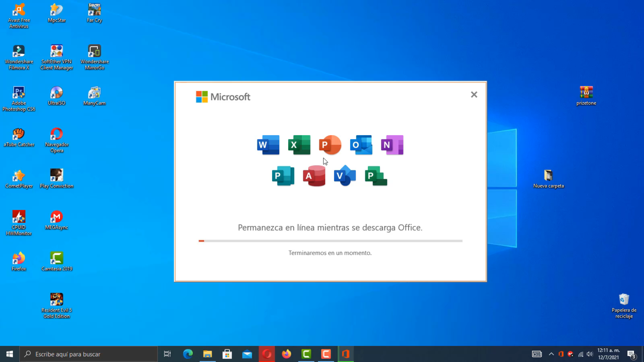The width and height of the screenshot is (644, 362).
Task: Select Firefox desktop shortcut
Action: [x=19, y=261]
